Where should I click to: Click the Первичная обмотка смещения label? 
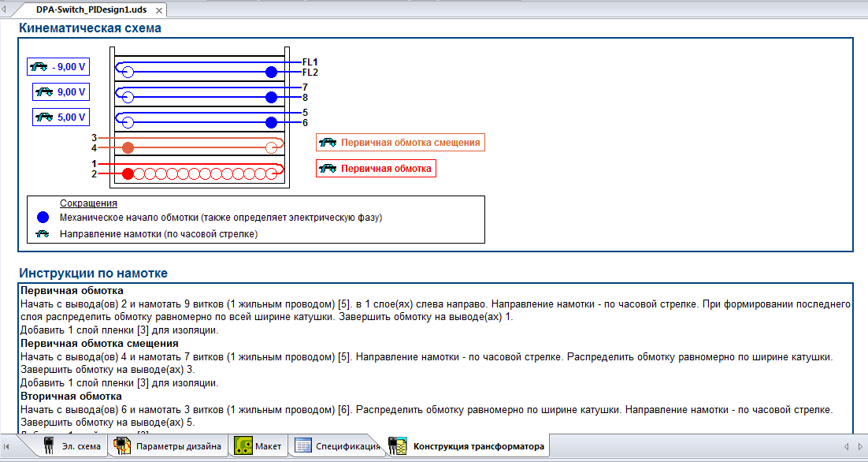[410, 143]
